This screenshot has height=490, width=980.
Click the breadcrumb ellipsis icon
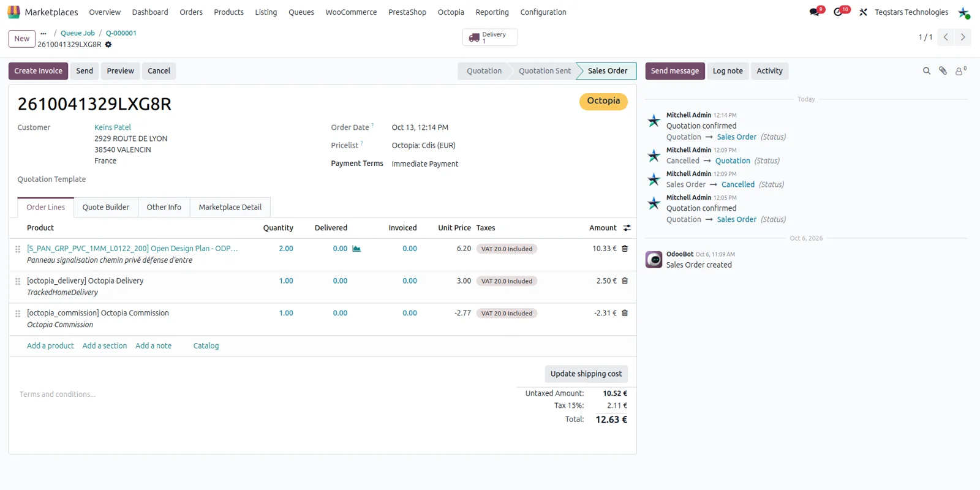(43, 34)
